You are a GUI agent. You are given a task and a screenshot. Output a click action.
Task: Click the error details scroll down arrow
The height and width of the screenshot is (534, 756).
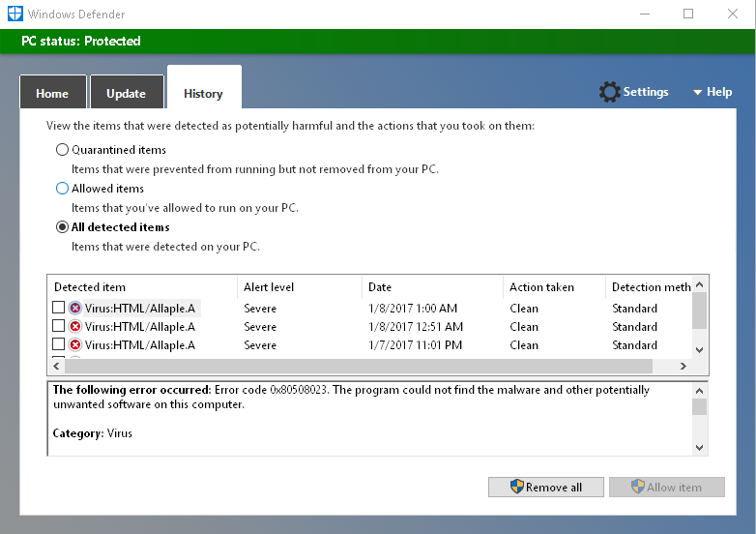(x=700, y=448)
